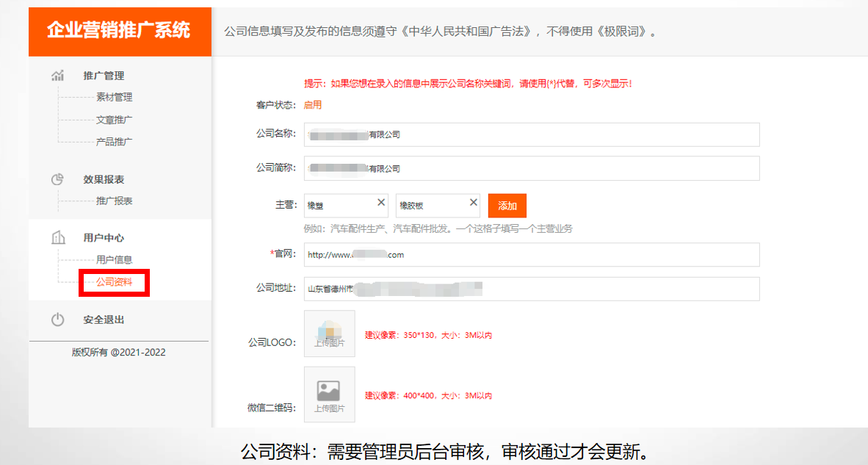Go to 用户信息 page
This screenshot has width=868, height=465.
pos(114,259)
